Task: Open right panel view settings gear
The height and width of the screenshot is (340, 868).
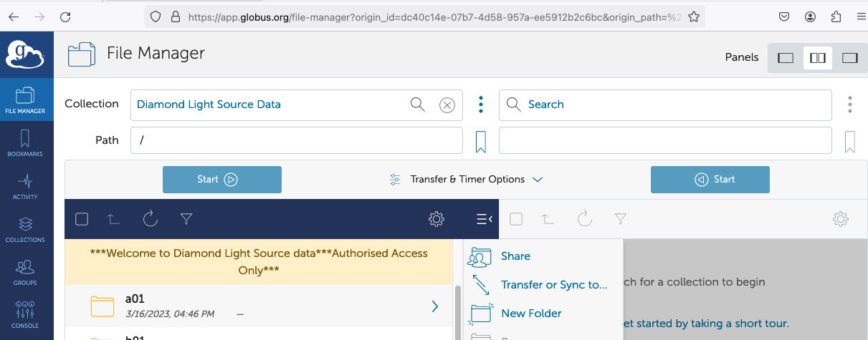Action: (x=841, y=219)
